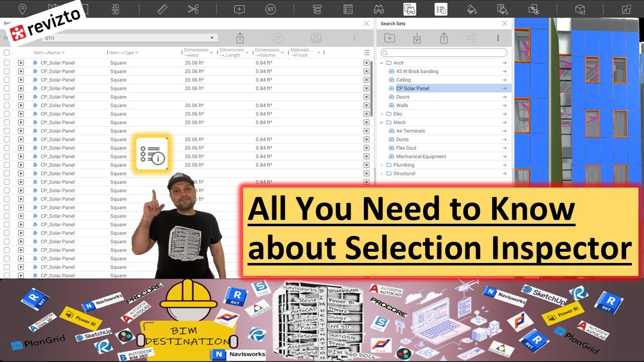Open the Dimensions→Volume column dropdown
The width and height of the screenshot is (644, 362).
point(282,52)
